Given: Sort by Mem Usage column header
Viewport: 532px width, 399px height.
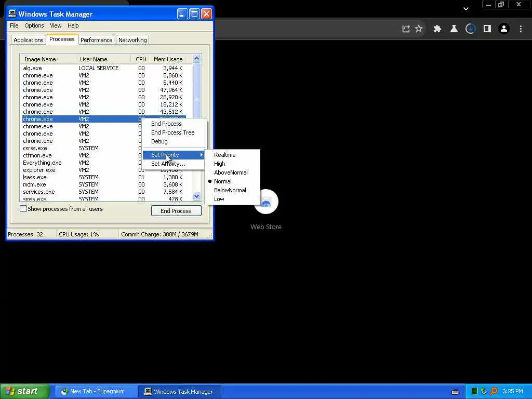Looking at the screenshot, I should pos(168,59).
